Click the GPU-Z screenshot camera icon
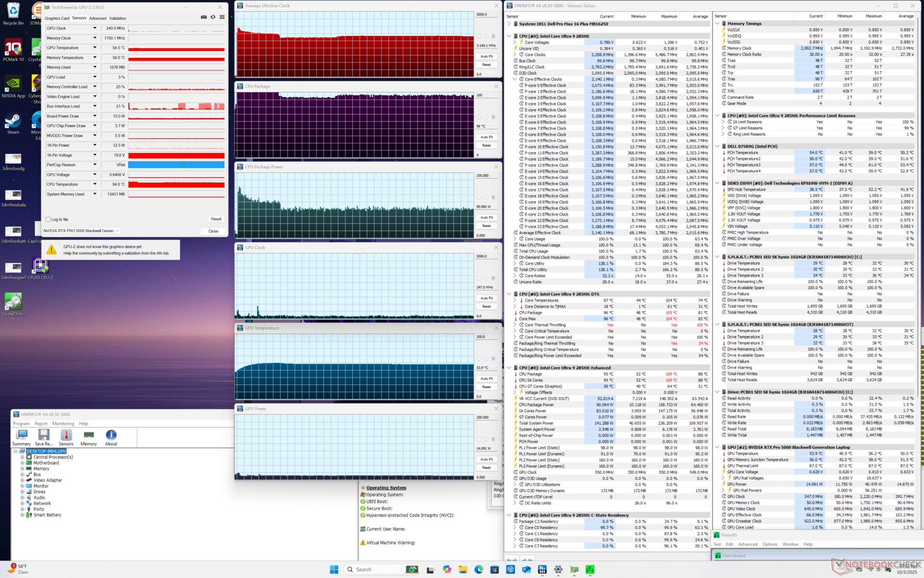 coord(204,17)
